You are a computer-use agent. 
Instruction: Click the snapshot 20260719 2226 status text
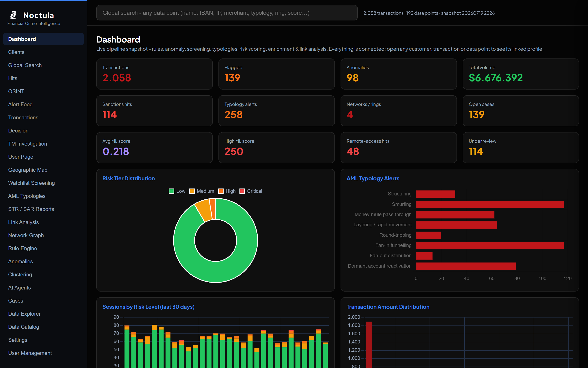click(x=468, y=13)
